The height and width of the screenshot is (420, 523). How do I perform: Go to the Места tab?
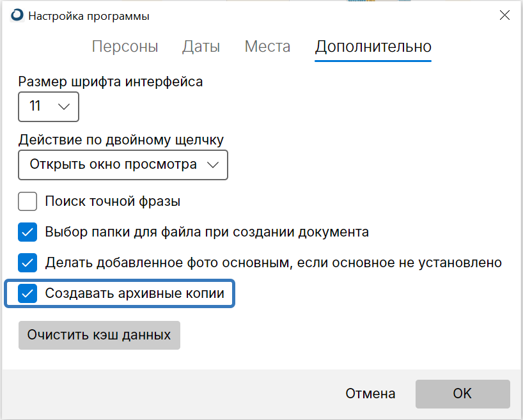point(267,47)
